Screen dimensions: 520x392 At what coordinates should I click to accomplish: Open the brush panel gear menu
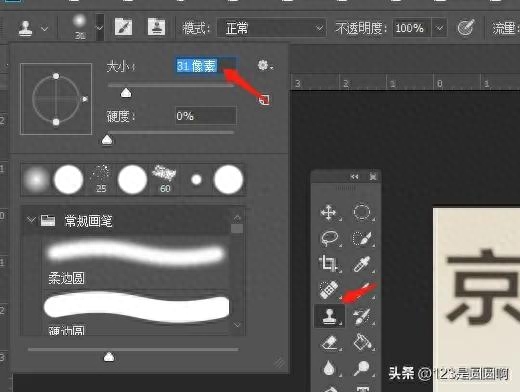pyautogui.click(x=265, y=65)
